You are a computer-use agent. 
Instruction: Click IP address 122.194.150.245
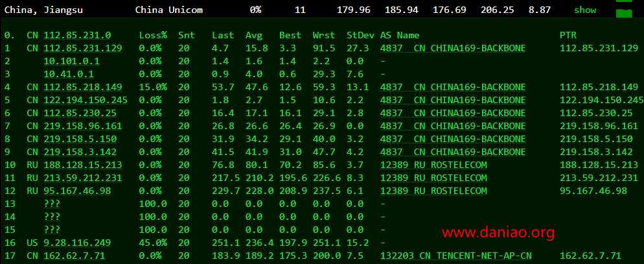tap(86, 100)
